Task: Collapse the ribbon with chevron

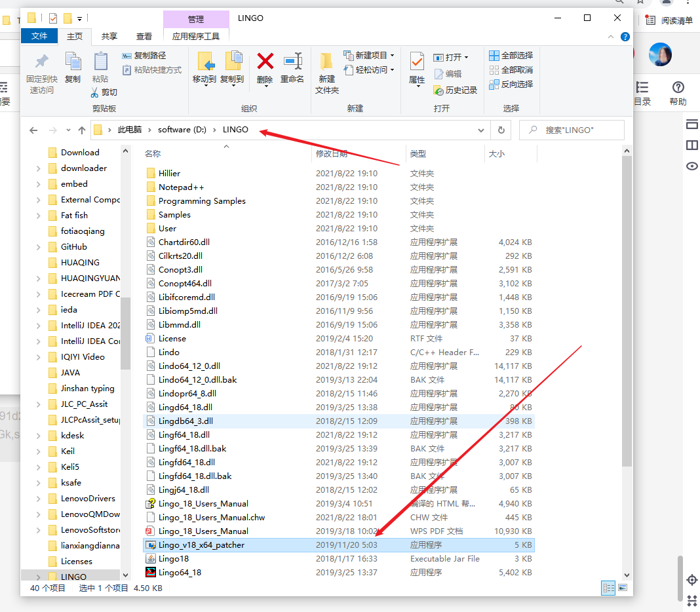Action: pos(611,37)
